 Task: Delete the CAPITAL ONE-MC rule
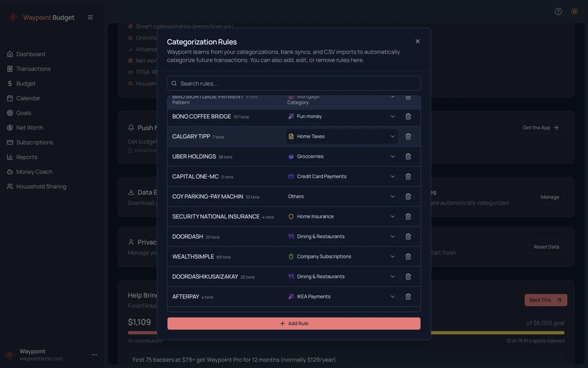point(408,177)
